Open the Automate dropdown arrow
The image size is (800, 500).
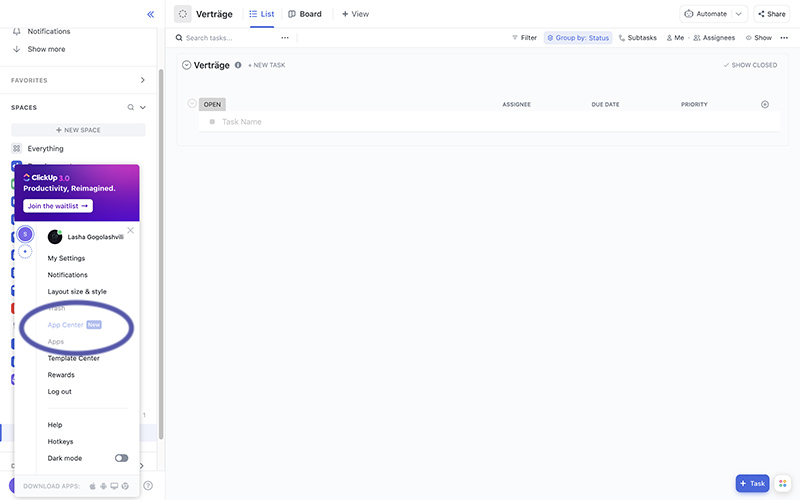point(739,14)
